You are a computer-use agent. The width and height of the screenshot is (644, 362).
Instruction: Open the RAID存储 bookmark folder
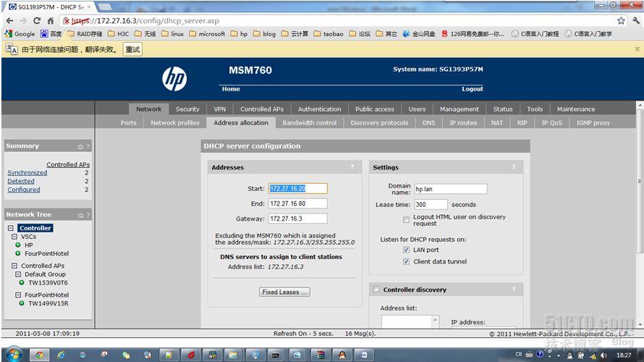pyautogui.click(x=85, y=34)
